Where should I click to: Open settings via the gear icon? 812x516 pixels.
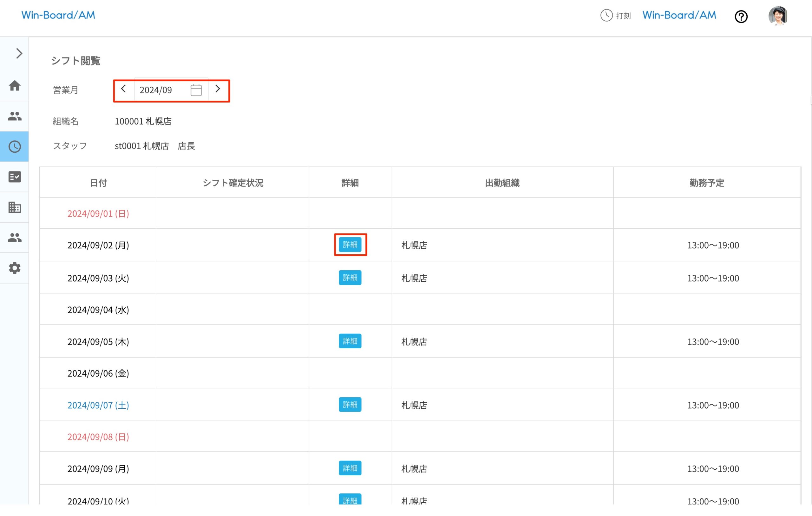coord(14,268)
